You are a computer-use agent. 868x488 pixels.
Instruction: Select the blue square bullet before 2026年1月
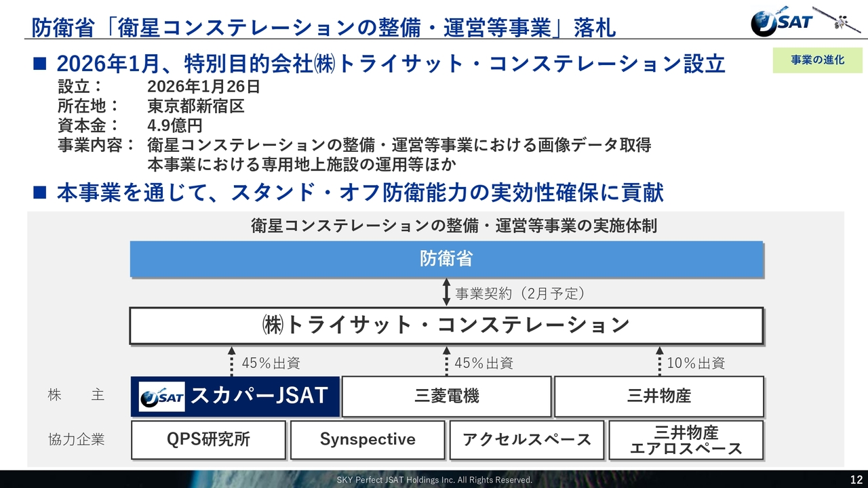click(x=39, y=62)
